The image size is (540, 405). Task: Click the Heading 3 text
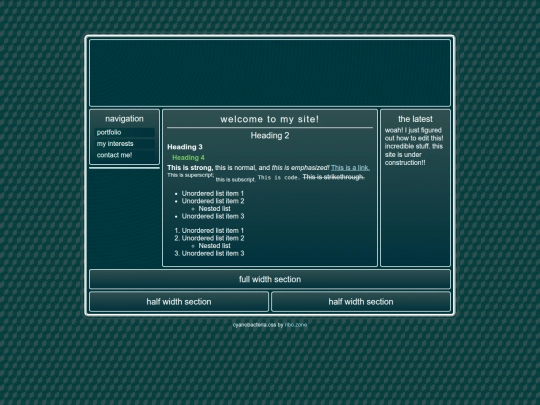(185, 147)
